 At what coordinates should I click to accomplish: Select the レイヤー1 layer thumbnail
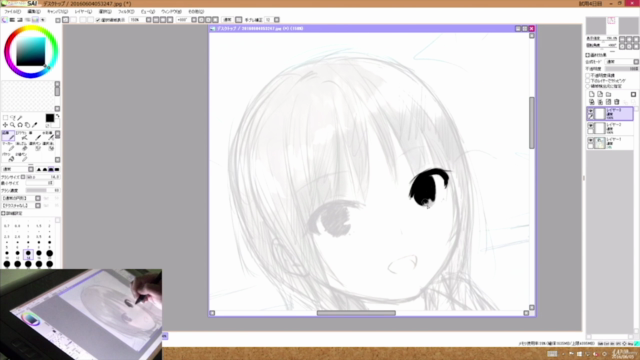(x=600, y=142)
